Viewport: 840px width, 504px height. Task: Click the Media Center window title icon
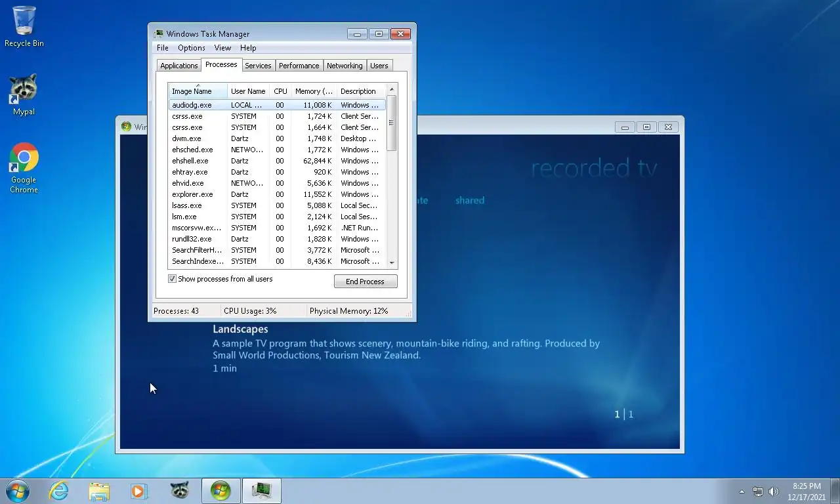click(x=126, y=127)
